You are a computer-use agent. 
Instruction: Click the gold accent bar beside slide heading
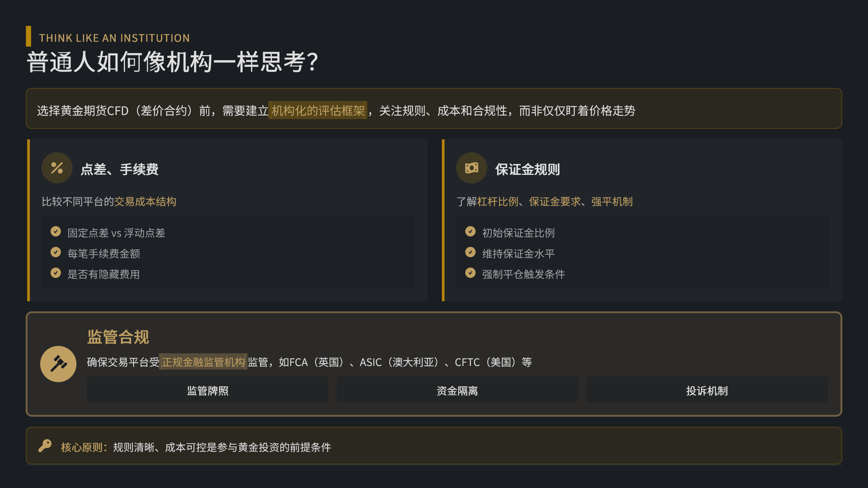(28, 36)
